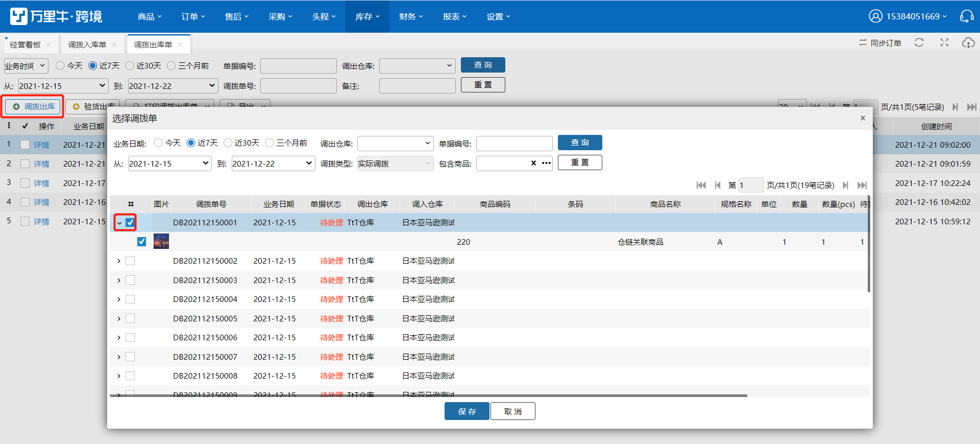Click the 同步订单 sync icon
The height and width of the screenshot is (444, 980).
(863, 43)
